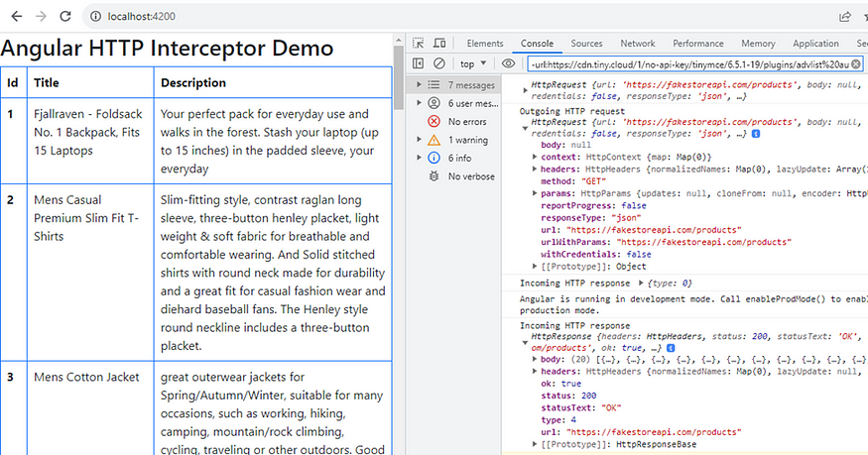Open the Sources tab
This screenshot has width=868, height=455.
coord(586,44)
